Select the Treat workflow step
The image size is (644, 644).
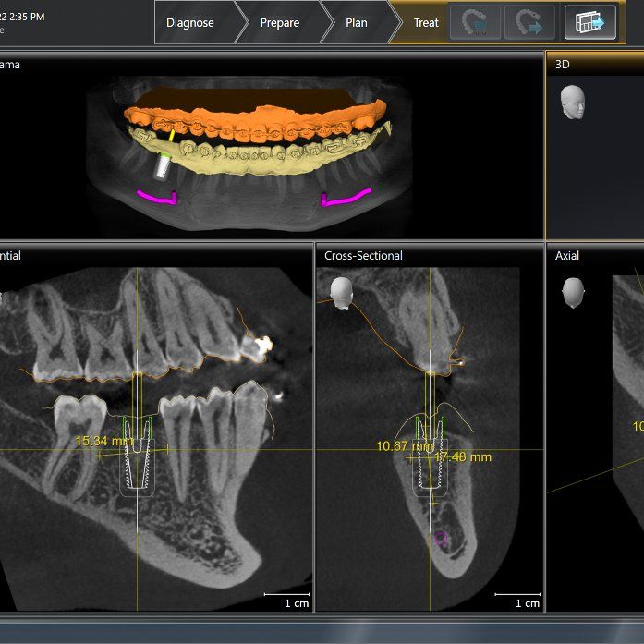426,22
